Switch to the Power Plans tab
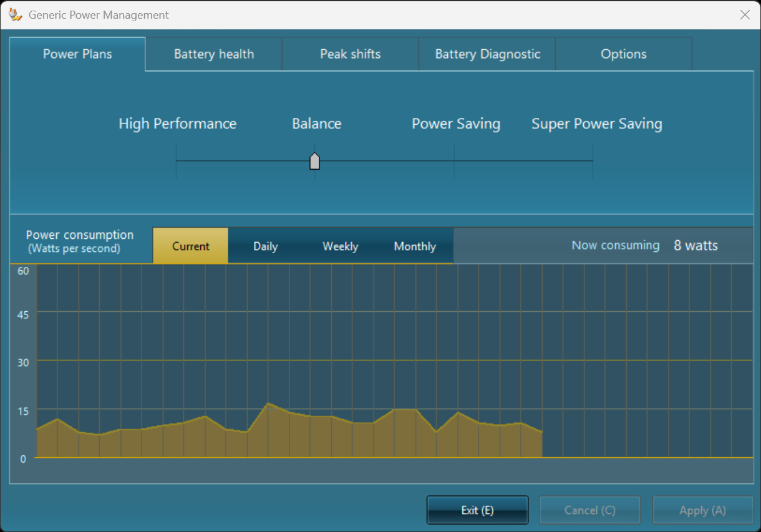The width and height of the screenshot is (761, 532). (77, 54)
